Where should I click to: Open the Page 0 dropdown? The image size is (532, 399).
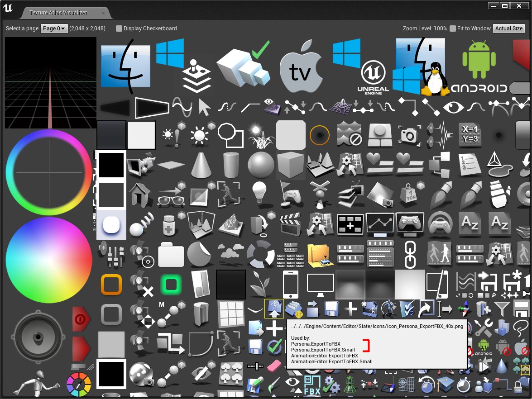(54, 28)
